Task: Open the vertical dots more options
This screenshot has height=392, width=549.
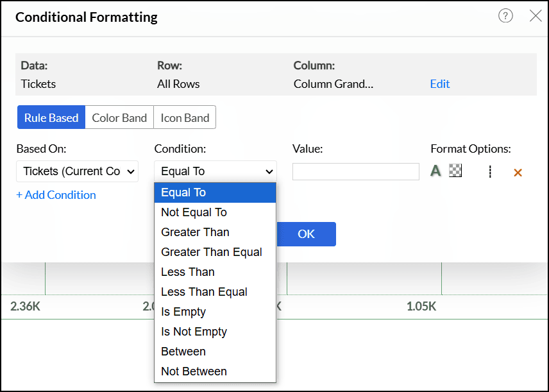Action: [490, 171]
